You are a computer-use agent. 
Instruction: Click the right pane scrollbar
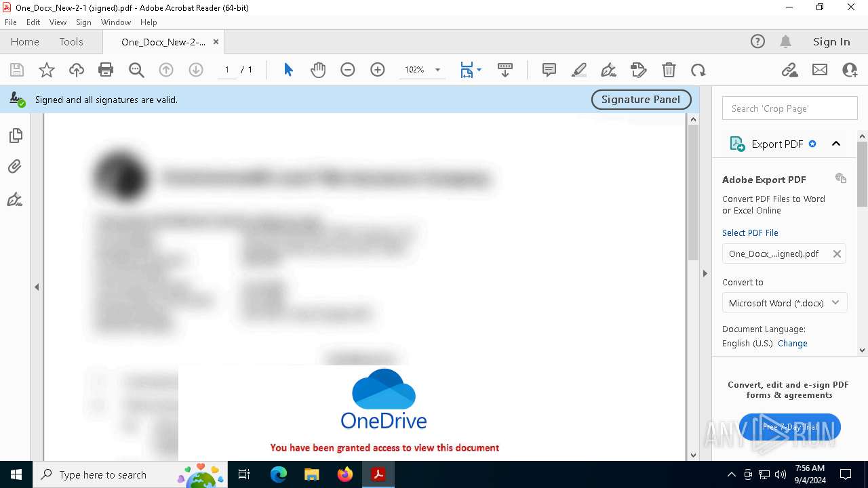[x=863, y=174]
